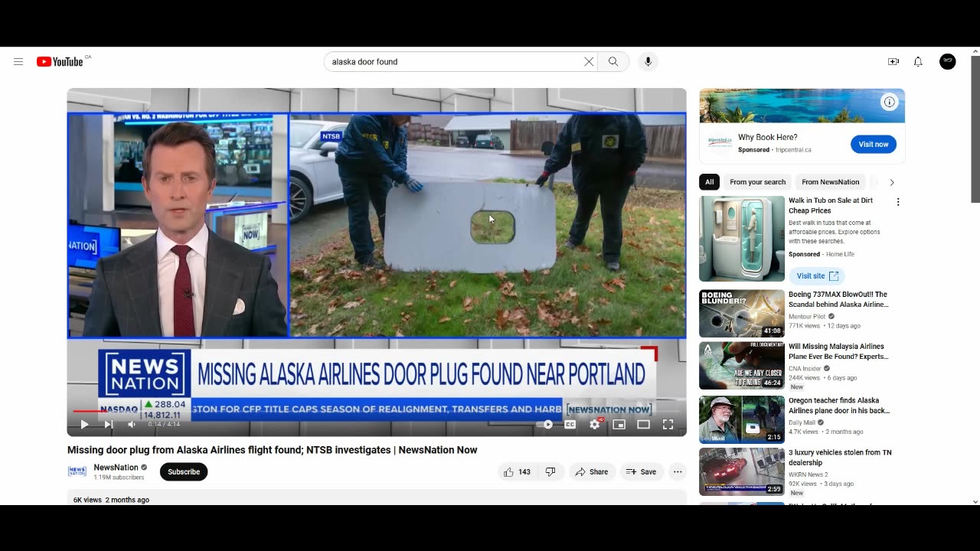Click the Daily Mail channel name

coord(802,422)
